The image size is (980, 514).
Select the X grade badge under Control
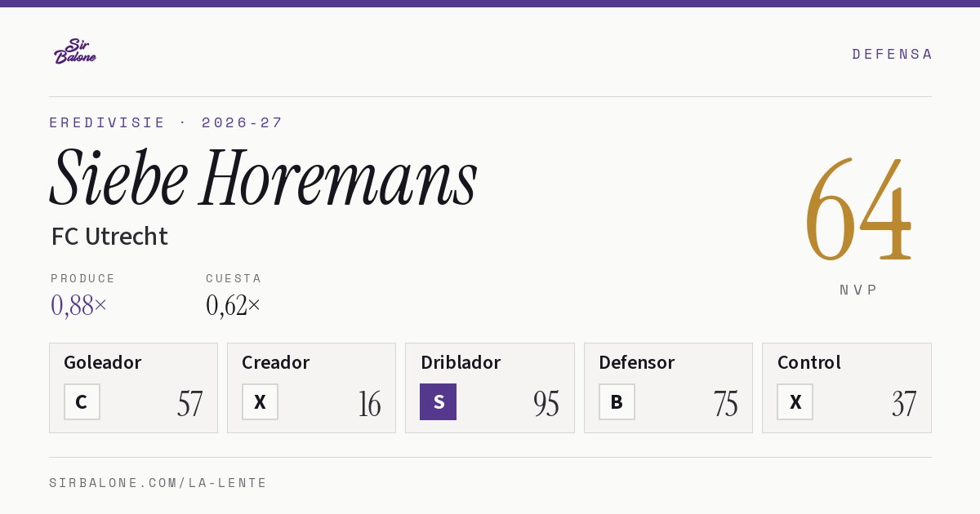(795, 401)
